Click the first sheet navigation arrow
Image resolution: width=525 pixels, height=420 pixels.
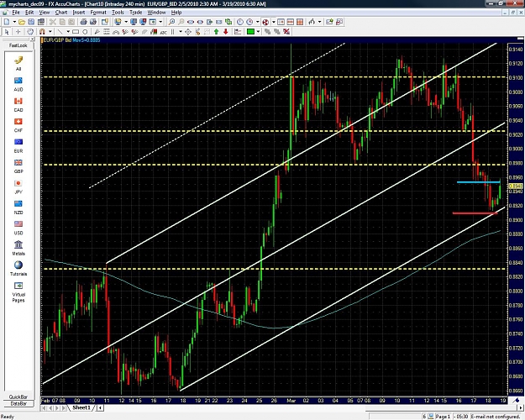pos(44,408)
